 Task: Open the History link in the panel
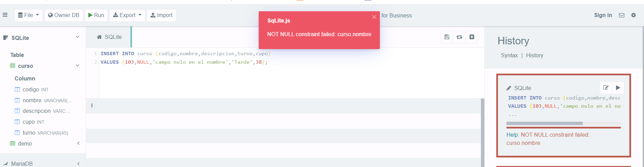534,55
